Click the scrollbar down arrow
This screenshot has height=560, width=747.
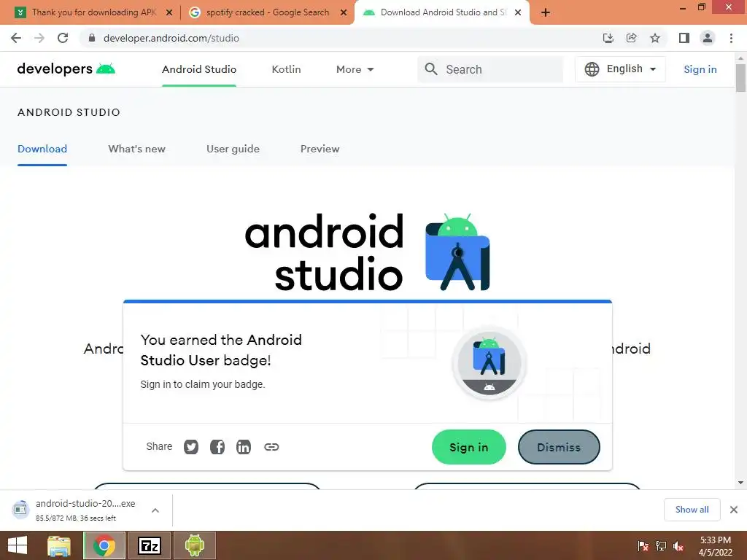click(x=740, y=483)
